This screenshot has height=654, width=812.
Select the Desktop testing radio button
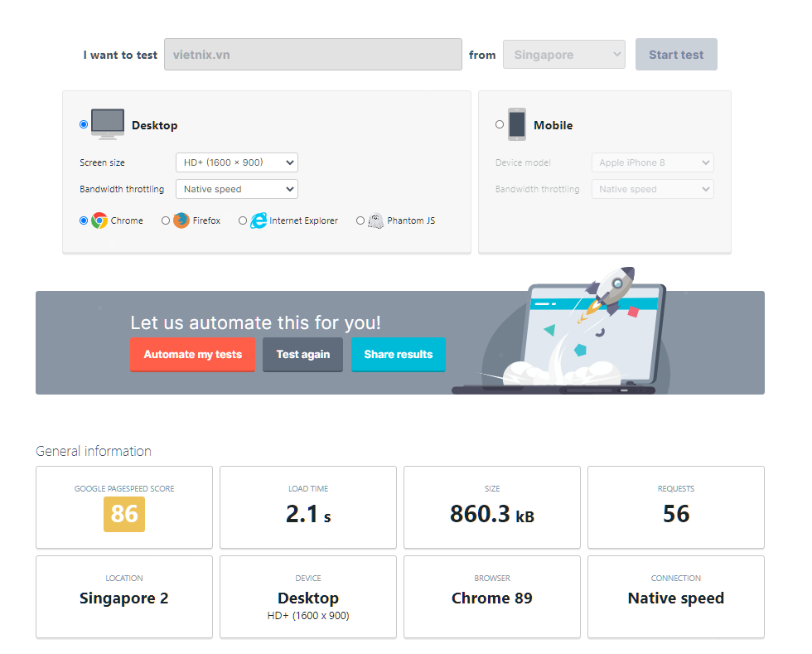83,124
